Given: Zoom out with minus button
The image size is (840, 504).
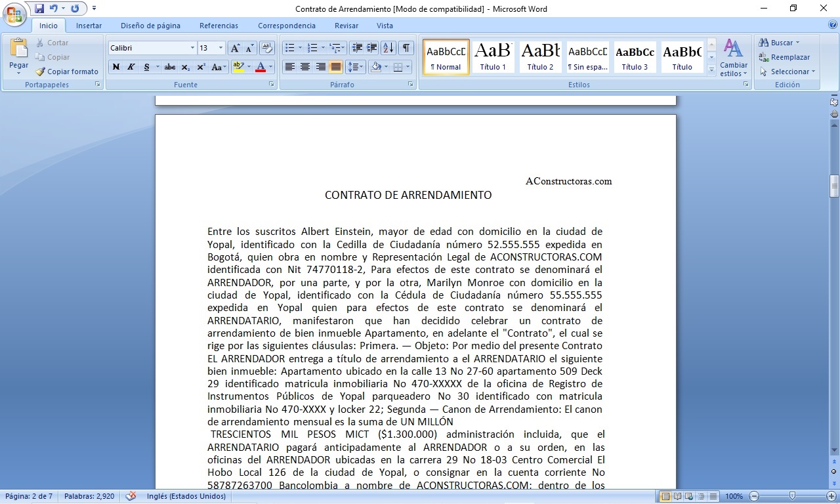Looking at the screenshot, I should tap(754, 496).
